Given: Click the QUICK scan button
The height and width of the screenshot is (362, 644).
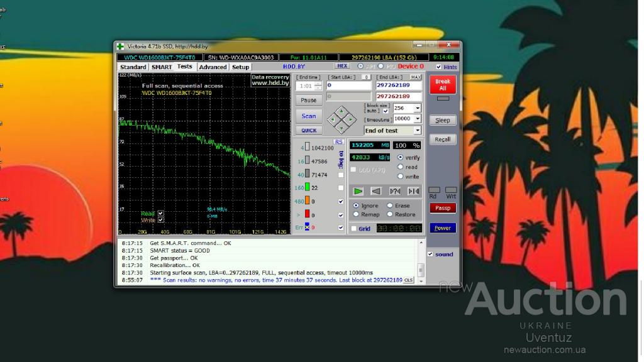Looking at the screenshot, I should 308,131.
